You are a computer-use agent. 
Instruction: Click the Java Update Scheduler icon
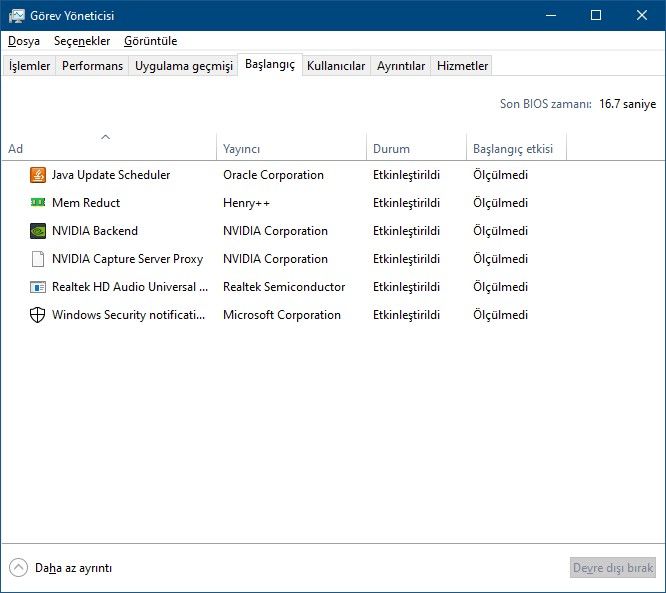click(x=38, y=175)
